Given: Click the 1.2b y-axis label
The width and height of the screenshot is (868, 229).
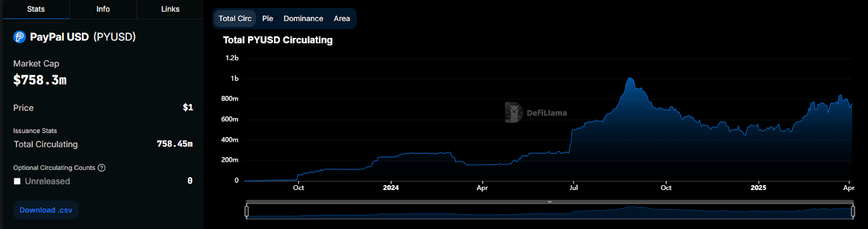Looking at the screenshot, I should [x=232, y=58].
